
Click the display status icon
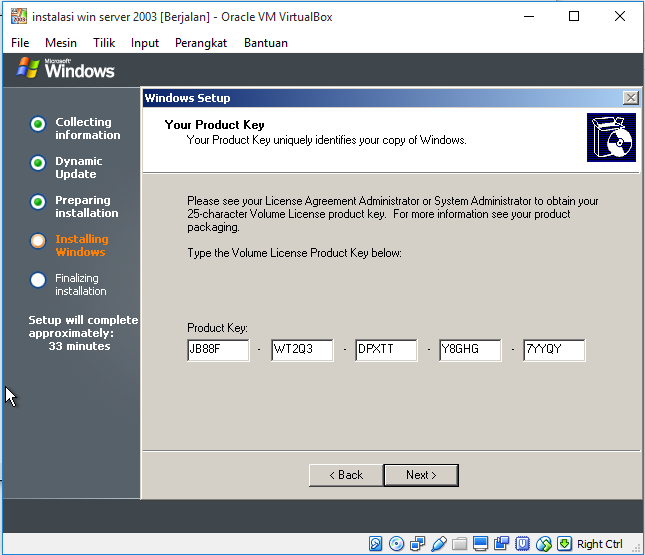480,543
